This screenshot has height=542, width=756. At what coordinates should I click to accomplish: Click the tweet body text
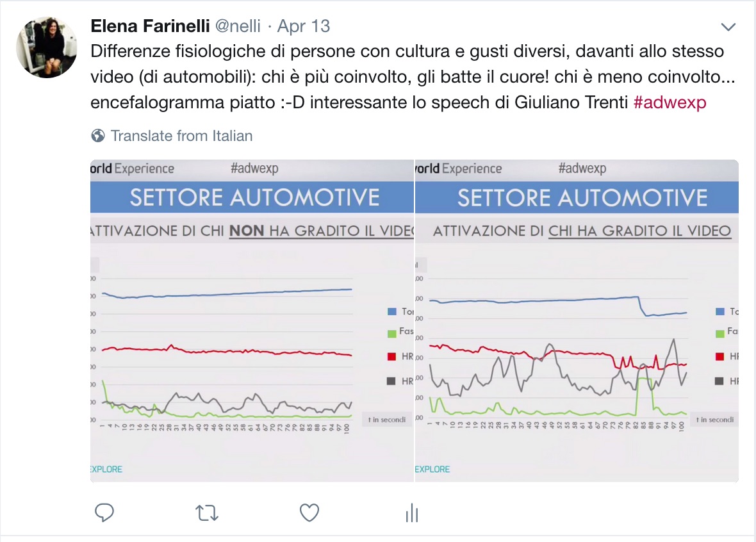[x=413, y=77]
